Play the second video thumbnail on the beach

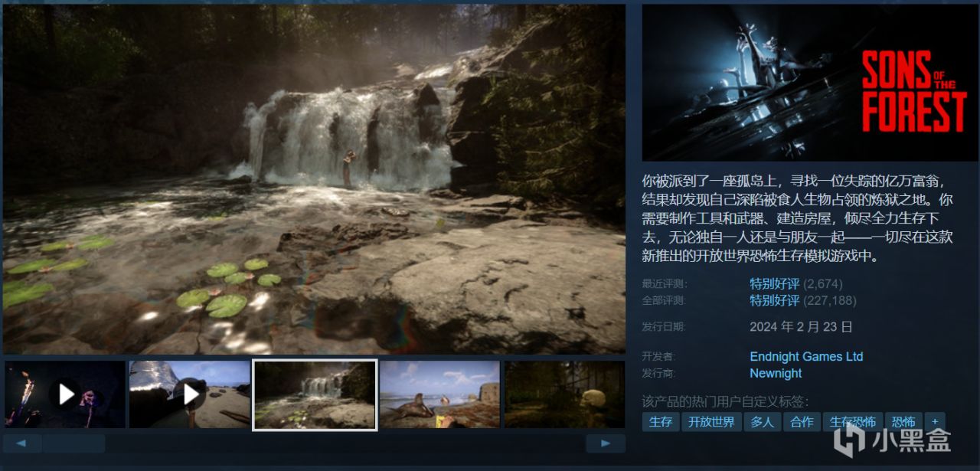[x=190, y=394]
